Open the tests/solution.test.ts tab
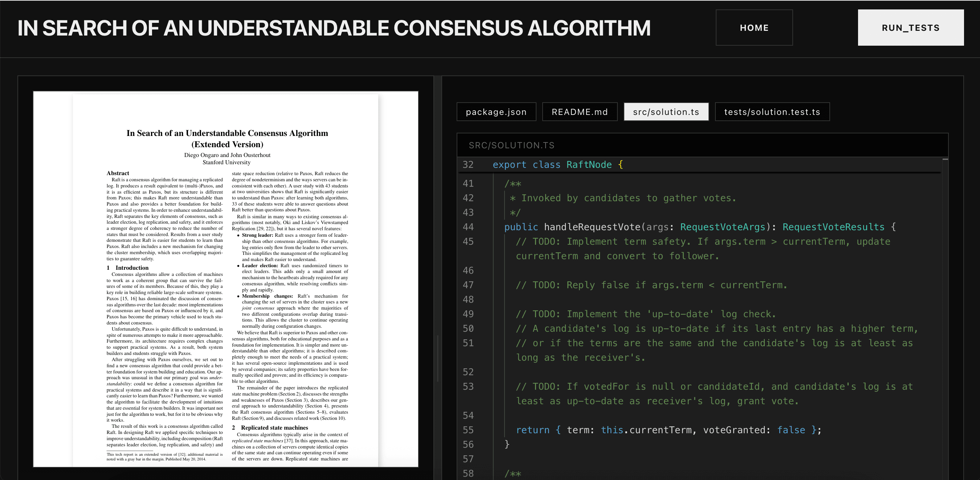This screenshot has height=480, width=980. click(772, 112)
